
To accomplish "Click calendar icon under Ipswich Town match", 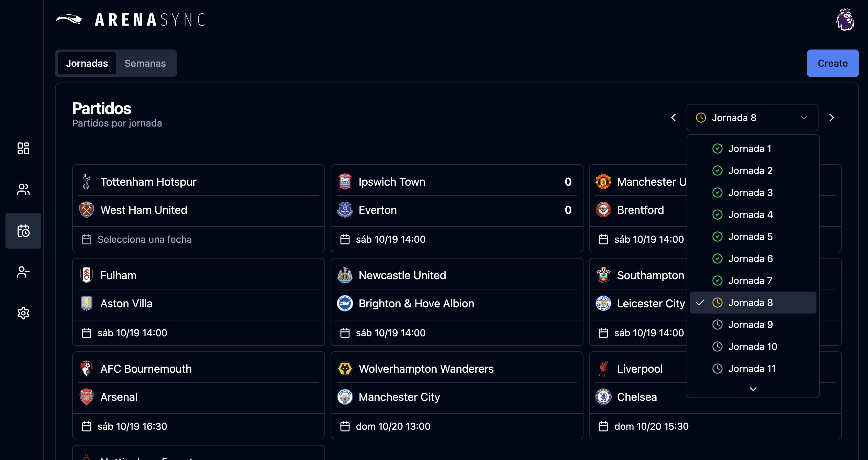I will (x=345, y=239).
